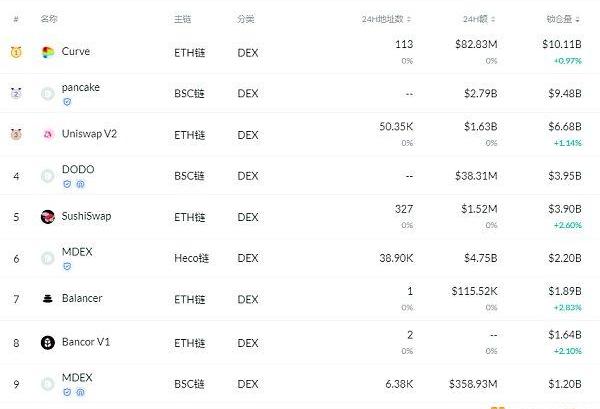This screenshot has width=600, height=409.
Task: Click the shield badge under pancake
Action: tap(67, 102)
